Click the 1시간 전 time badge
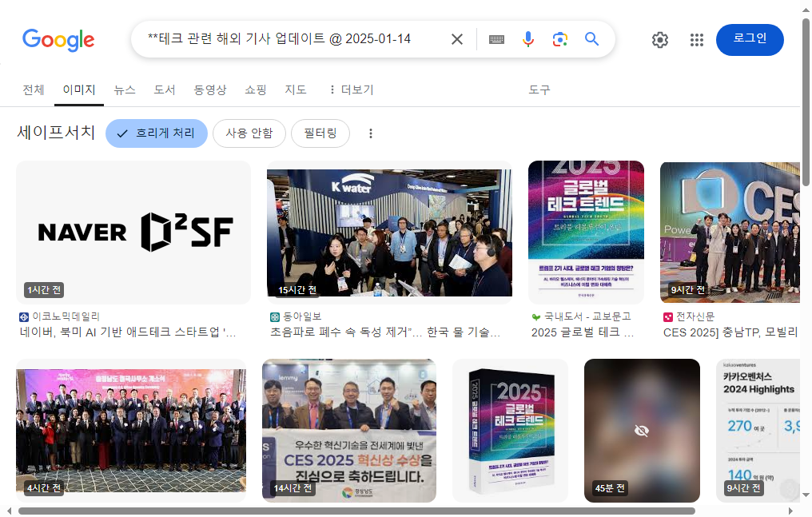The height and width of the screenshot is (517, 812). (x=44, y=290)
